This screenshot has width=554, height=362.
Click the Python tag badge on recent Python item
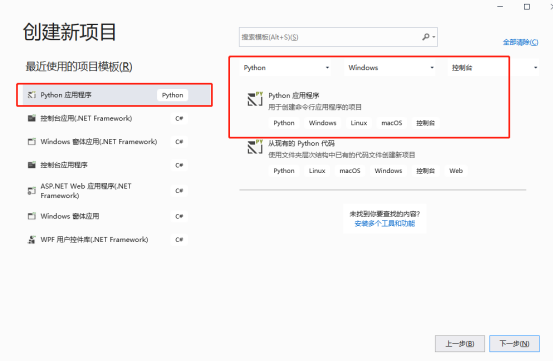point(172,95)
